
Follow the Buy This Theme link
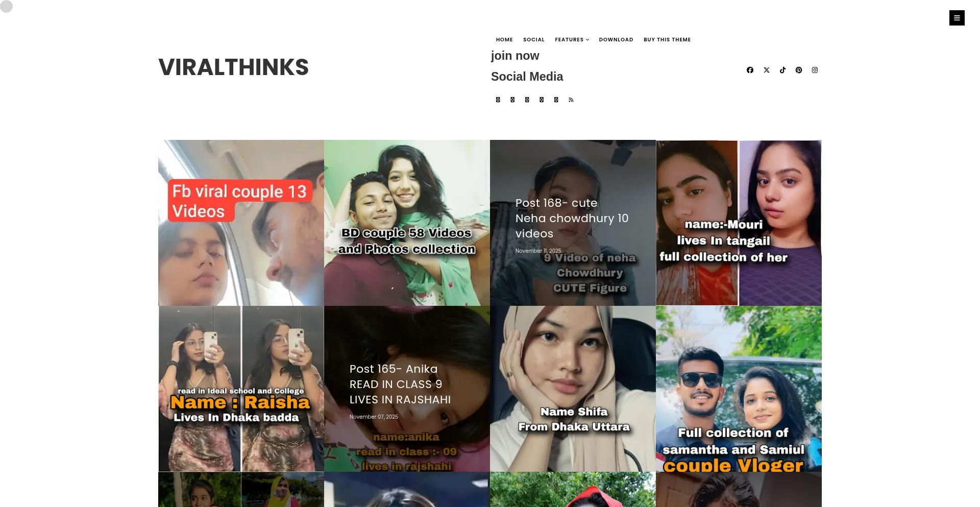point(667,40)
